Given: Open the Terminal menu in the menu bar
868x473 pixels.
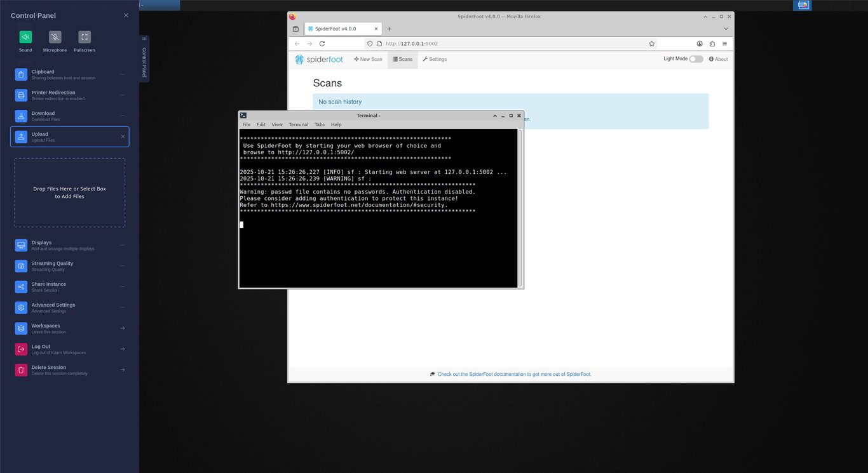Looking at the screenshot, I should tap(299, 124).
